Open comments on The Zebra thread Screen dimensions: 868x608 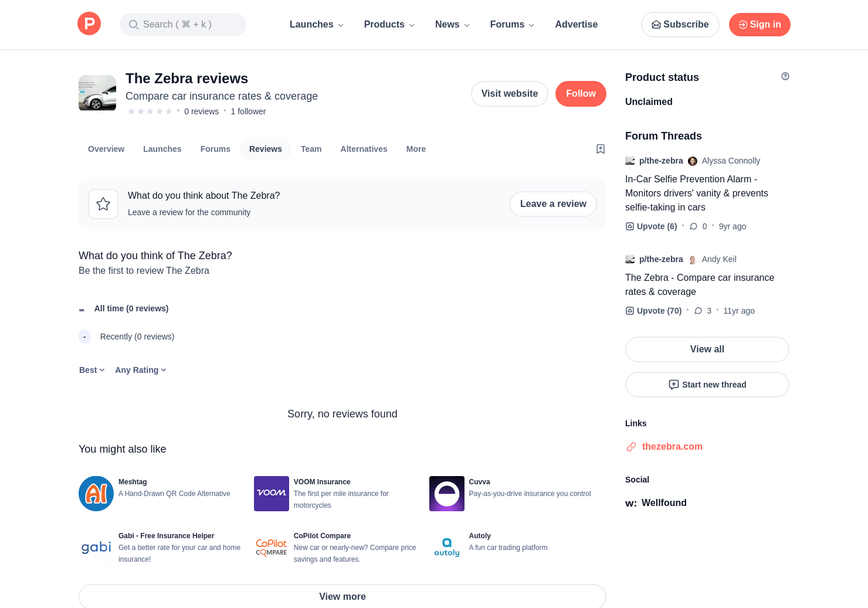(x=703, y=311)
